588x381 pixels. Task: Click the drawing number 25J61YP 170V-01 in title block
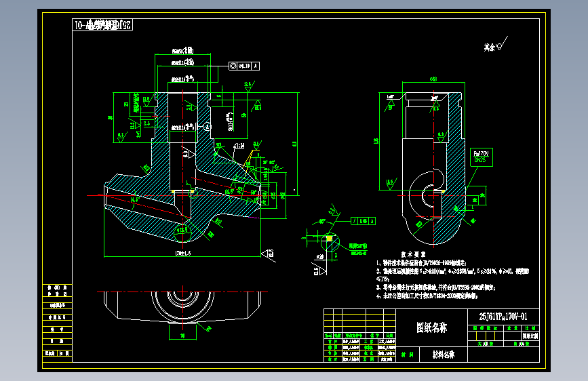tap(503, 317)
